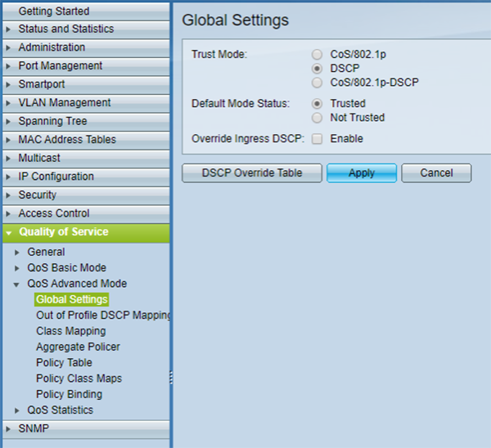The image size is (491, 448).
Task: Click sidebar splitter handle
Action: 171,378
